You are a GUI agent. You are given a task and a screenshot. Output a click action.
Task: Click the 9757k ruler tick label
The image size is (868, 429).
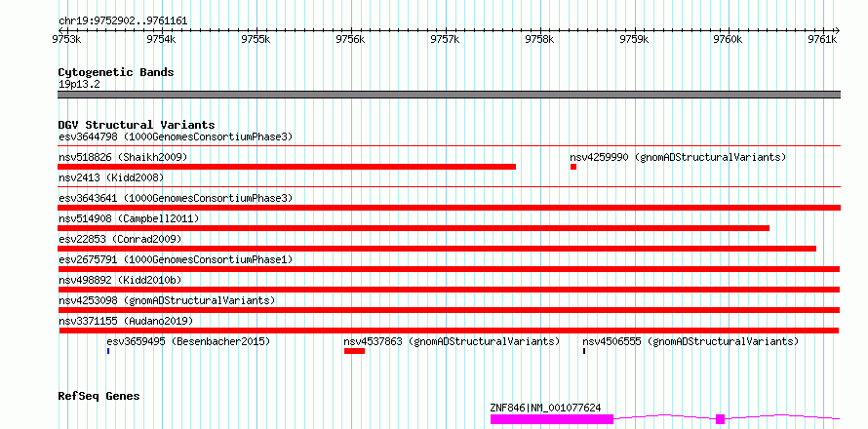(445, 39)
